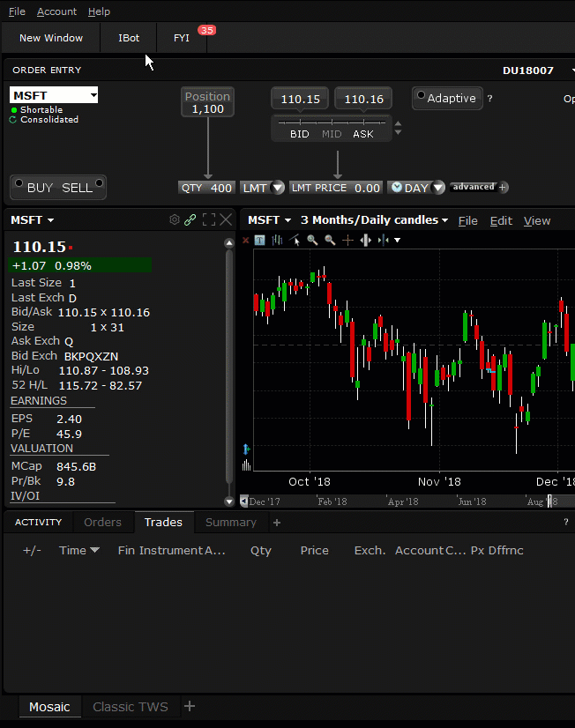The image size is (575, 728).
Task: Open the chart Edit menu
Action: tap(501, 221)
